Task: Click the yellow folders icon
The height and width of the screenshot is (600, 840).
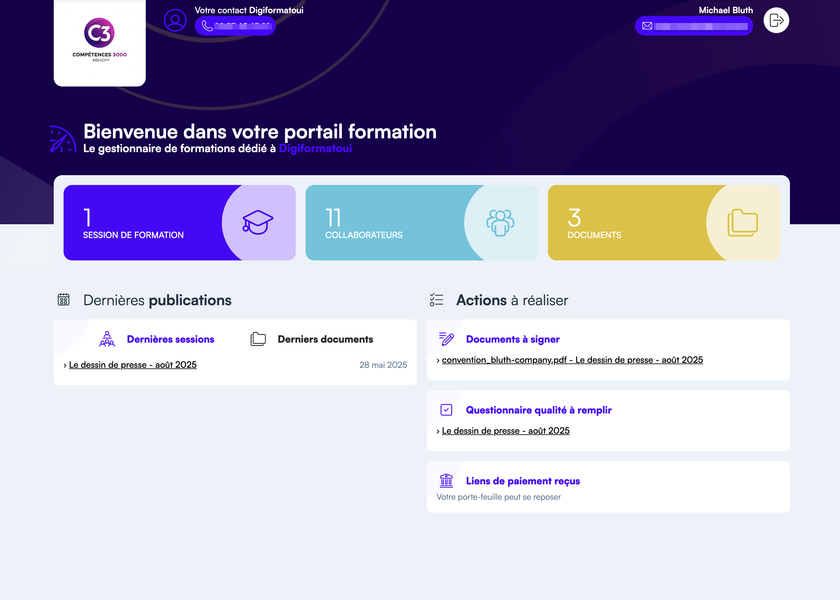Action: tap(742, 223)
